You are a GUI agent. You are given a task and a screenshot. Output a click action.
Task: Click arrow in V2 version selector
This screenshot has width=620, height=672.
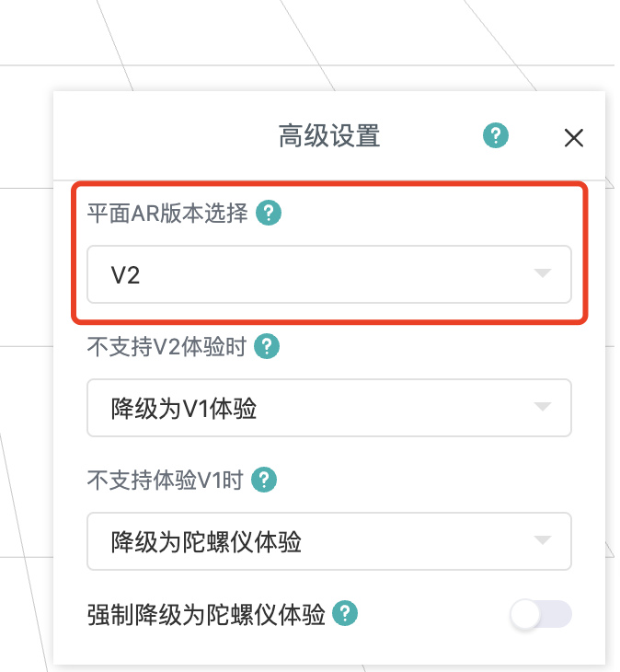(543, 274)
